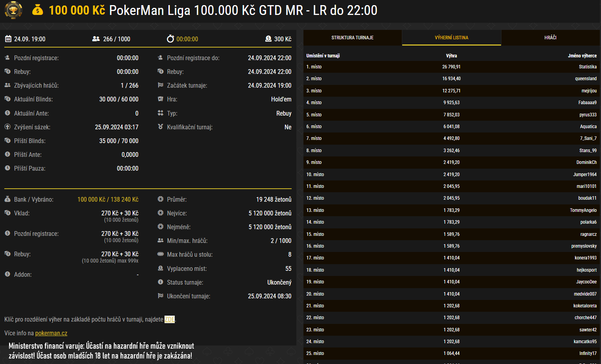Viewport: 601px width, 364px height.
Task: Select the Výherní listina tab
Action: (x=451, y=38)
